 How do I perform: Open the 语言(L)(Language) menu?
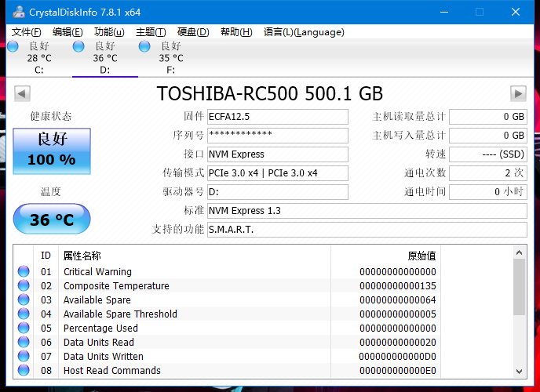[304, 32]
